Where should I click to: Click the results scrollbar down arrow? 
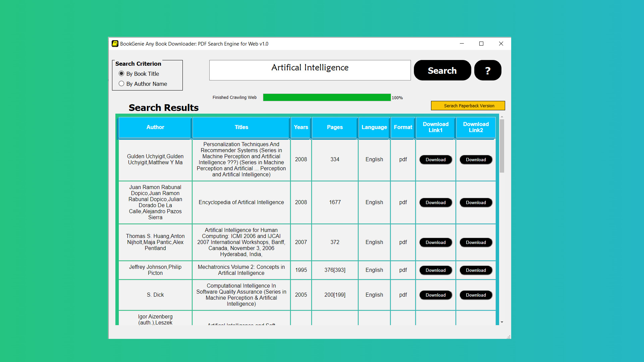coord(502,322)
